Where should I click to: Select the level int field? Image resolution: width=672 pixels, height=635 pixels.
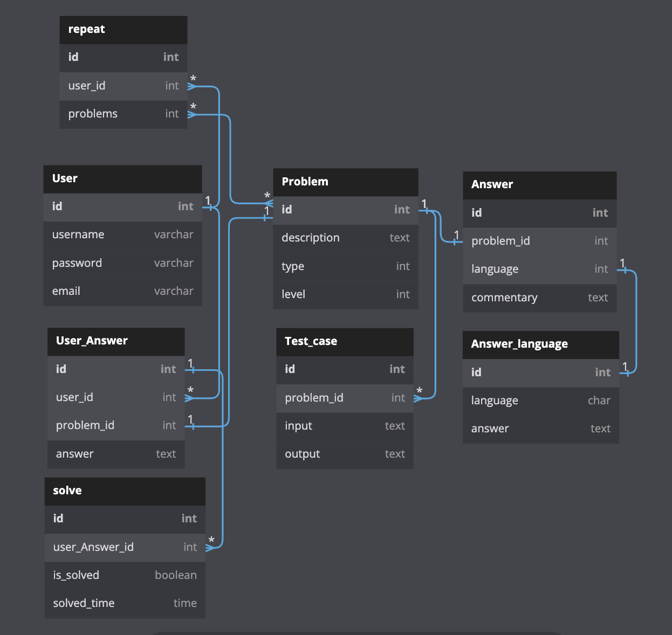click(346, 295)
